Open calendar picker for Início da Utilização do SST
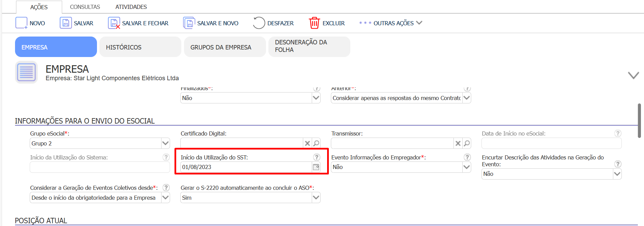 point(316,167)
